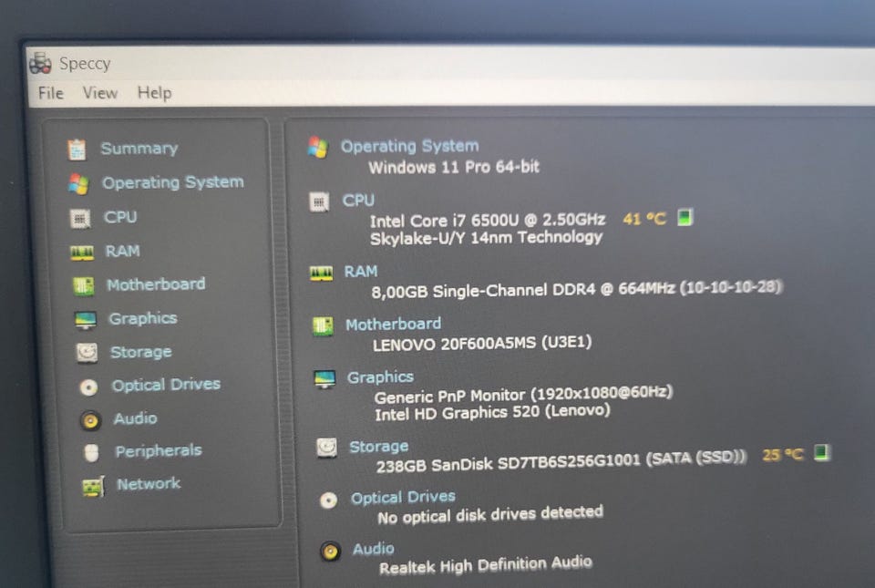Viewport: 875px width, 588px height.
Task: Click the CPU chip icon in summary pane
Action: [x=319, y=202]
